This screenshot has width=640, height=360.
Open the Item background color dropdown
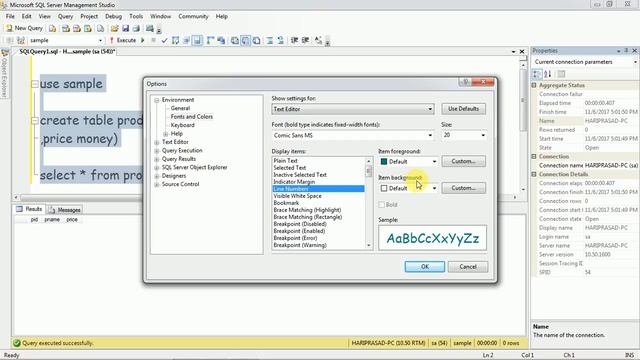434,188
